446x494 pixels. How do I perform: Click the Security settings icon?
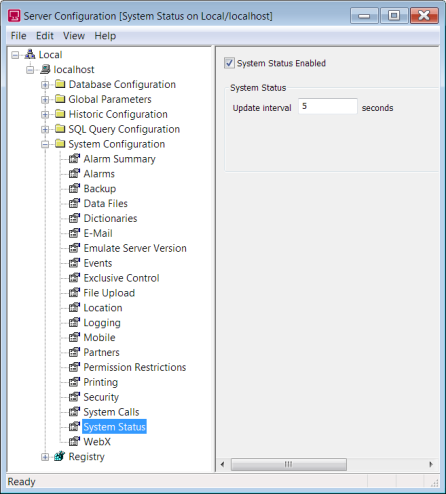(74, 397)
